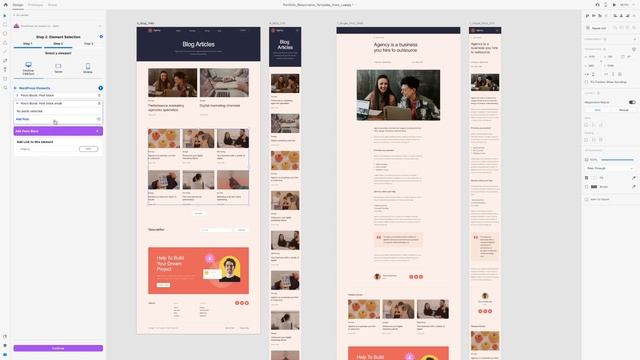640x360 pixels.
Task: Open the plugin header dropdown chevron
Action: tap(100, 26)
